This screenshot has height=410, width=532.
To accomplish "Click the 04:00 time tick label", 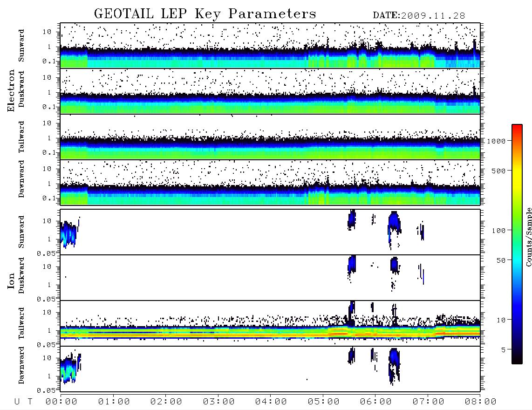I will coord(271,402).
